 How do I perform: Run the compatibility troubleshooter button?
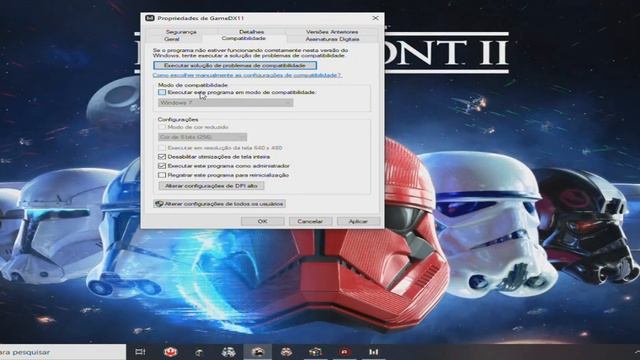[x=235, y=65]
